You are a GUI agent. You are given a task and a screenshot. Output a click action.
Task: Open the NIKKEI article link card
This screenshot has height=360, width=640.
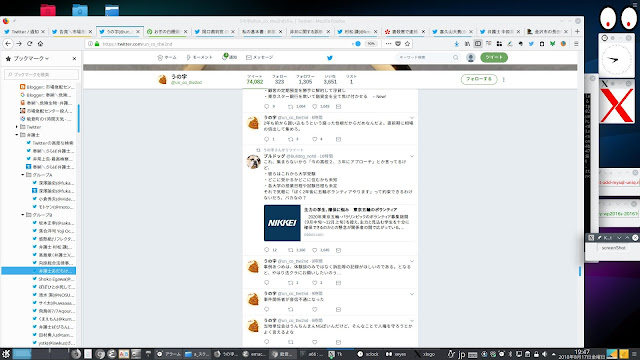point(339,223)
